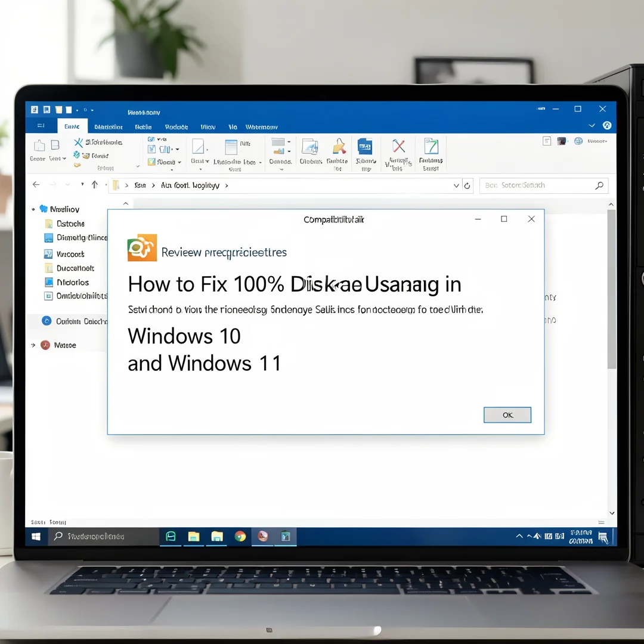Screen dimensions: 644x644
Task: Switch to the Iriiov ribbon tab
Action: pos(208,127)
